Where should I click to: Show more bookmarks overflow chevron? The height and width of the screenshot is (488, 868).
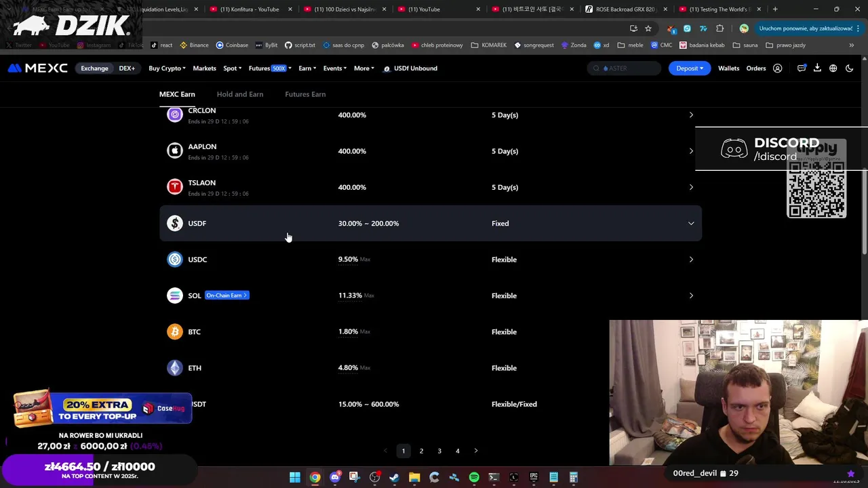tap(851, 45)
